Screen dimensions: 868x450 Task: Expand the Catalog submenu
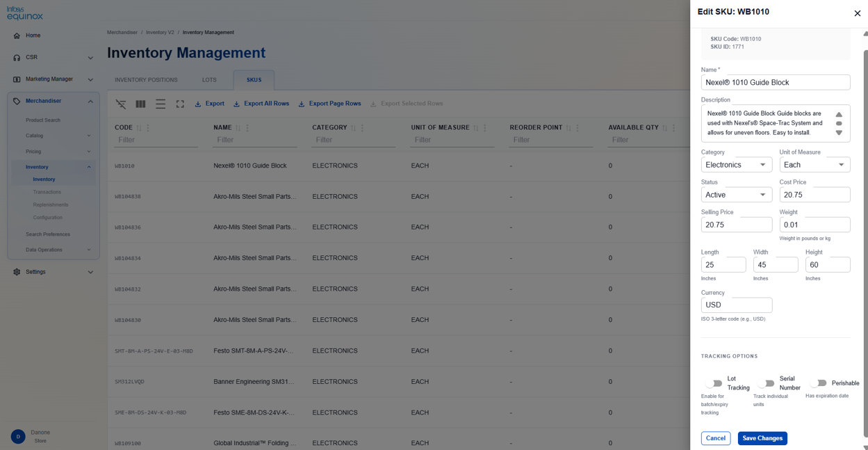89,136
